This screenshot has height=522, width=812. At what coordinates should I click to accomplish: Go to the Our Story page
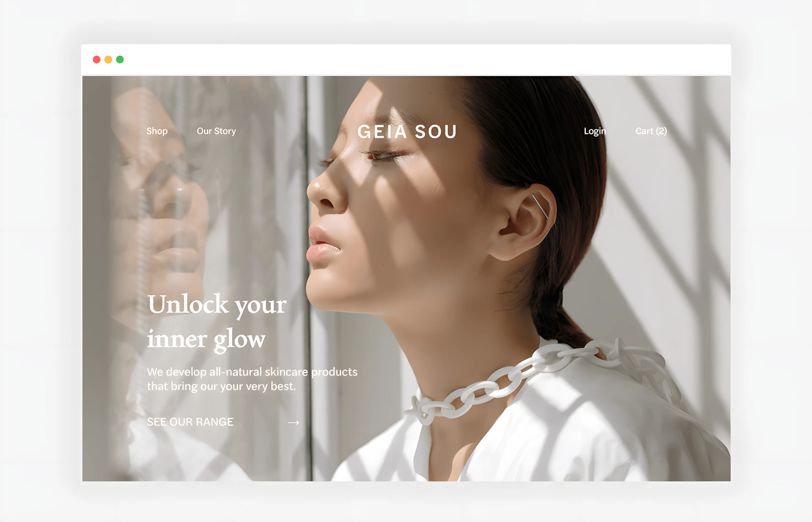tap(216, 131)
